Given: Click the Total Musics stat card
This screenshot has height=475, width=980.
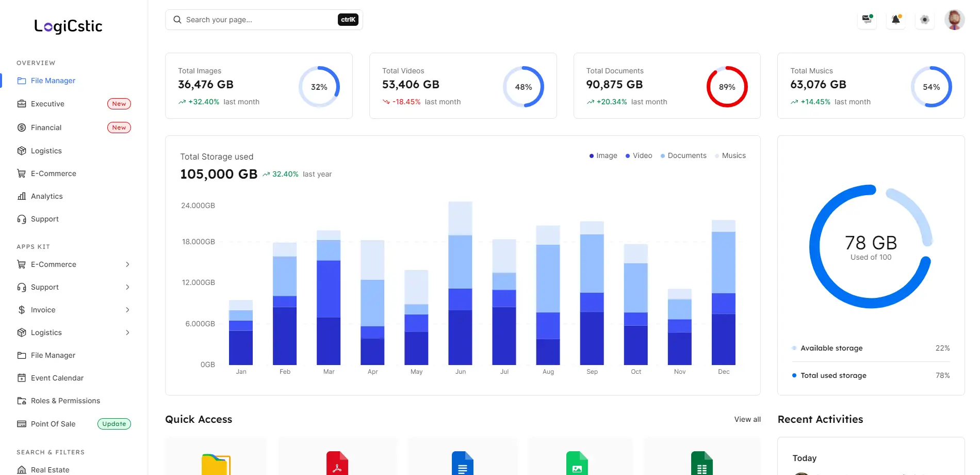Looking at the screenshot, I should click(871, 86).
